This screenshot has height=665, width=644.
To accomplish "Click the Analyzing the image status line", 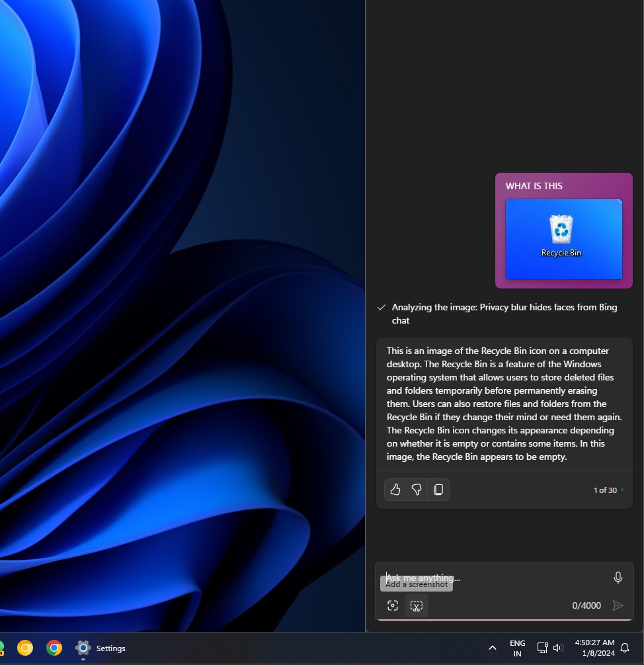I will tap(504, 313).
